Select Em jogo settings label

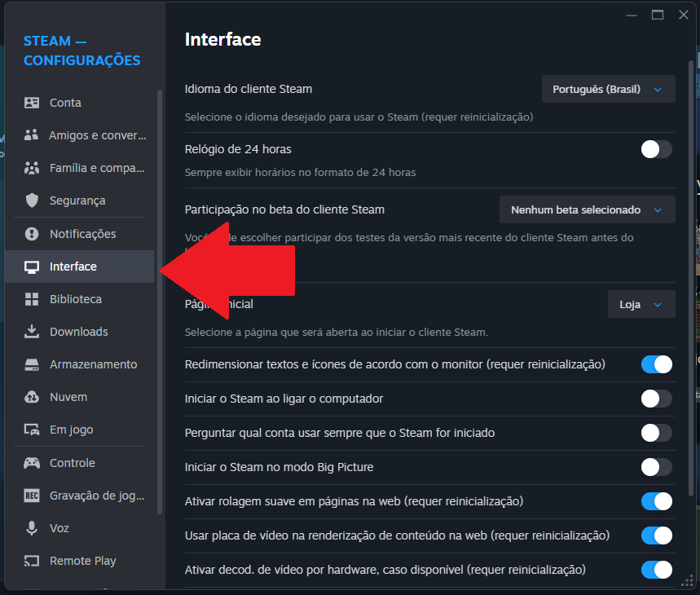(x=72, y=430)
